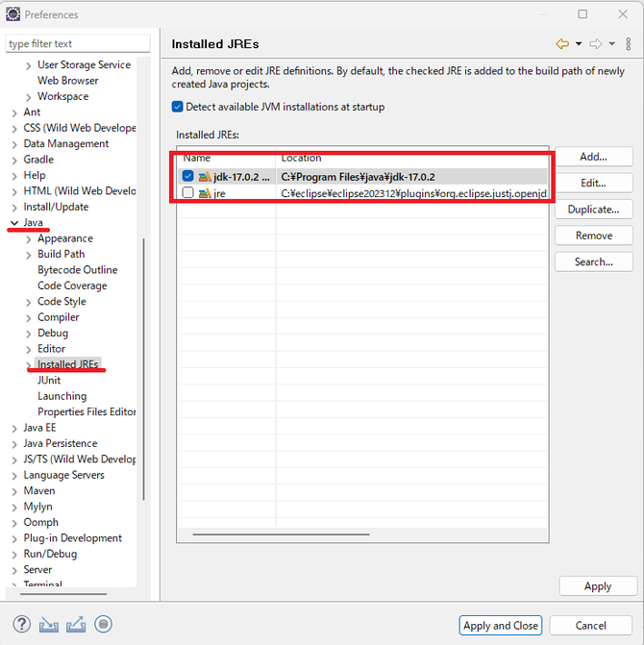Screen dimensions: 644x645
Task: Uncheck the jdk-17.0.2 JRE checkbox
Action: click(188, 177)
